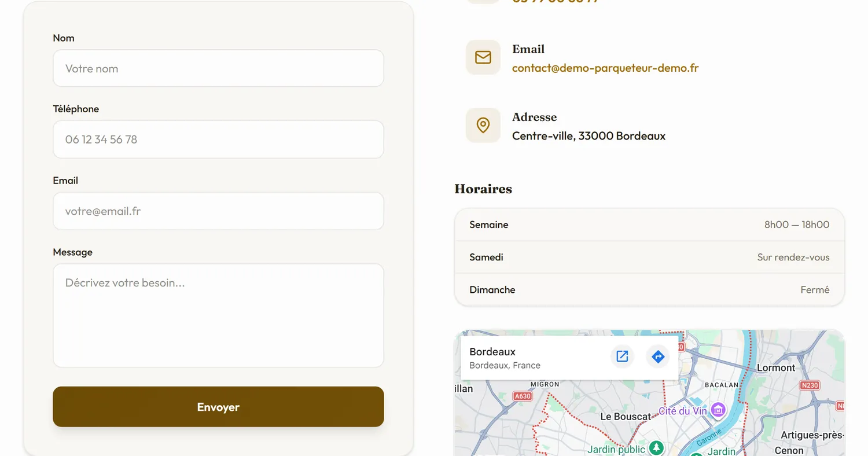Click MIGRON label on the map
The width and height of the screenshot is (868, 456).
(x=545, y=384)
